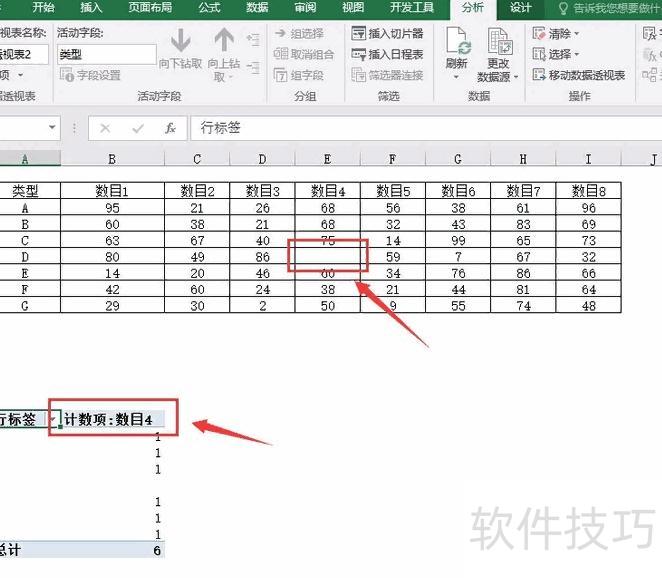
Task: Click the expand field icon beside drill up
Action: [x=253, y=40]
